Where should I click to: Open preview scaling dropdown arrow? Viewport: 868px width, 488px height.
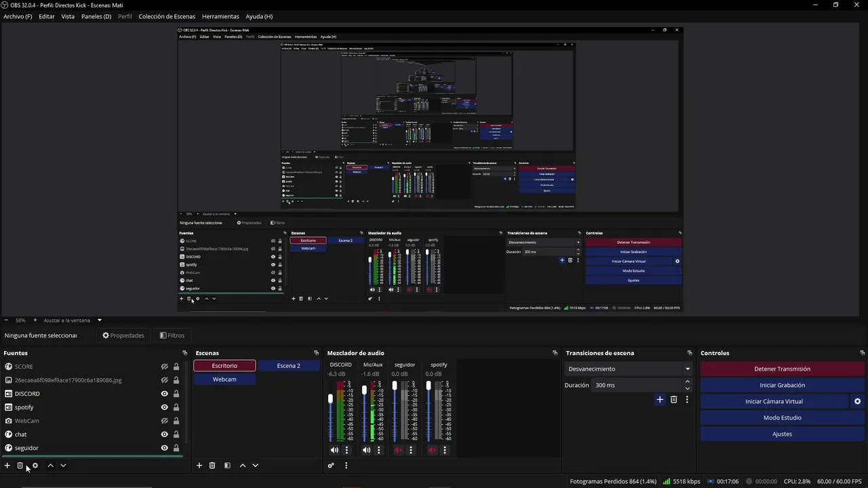[100, 320]
